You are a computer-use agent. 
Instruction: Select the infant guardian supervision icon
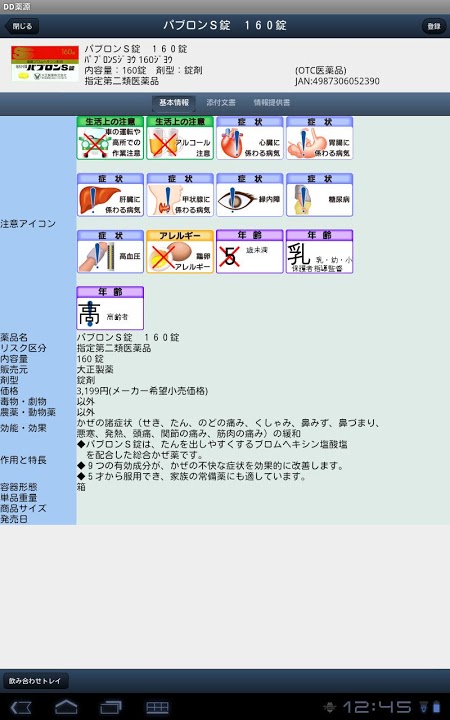tap(320, 252)
